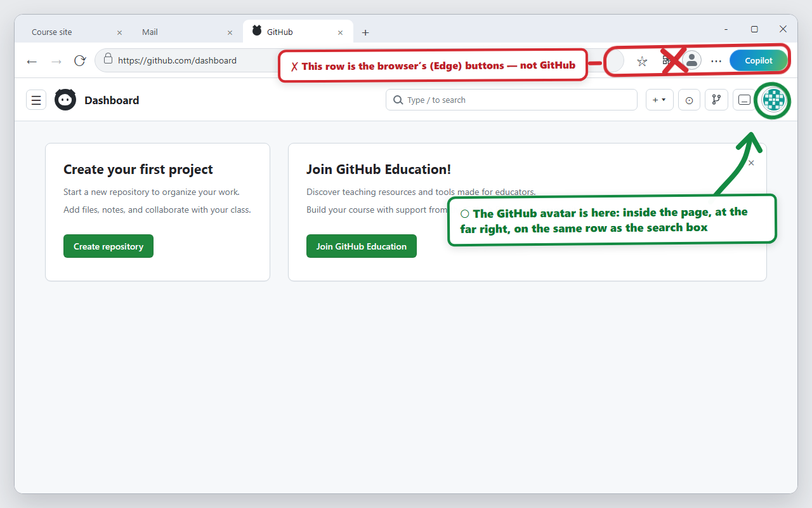812x508 pixels.
Task: Open the GitHub hamburger navigation menu
Action: coord(36,100)
